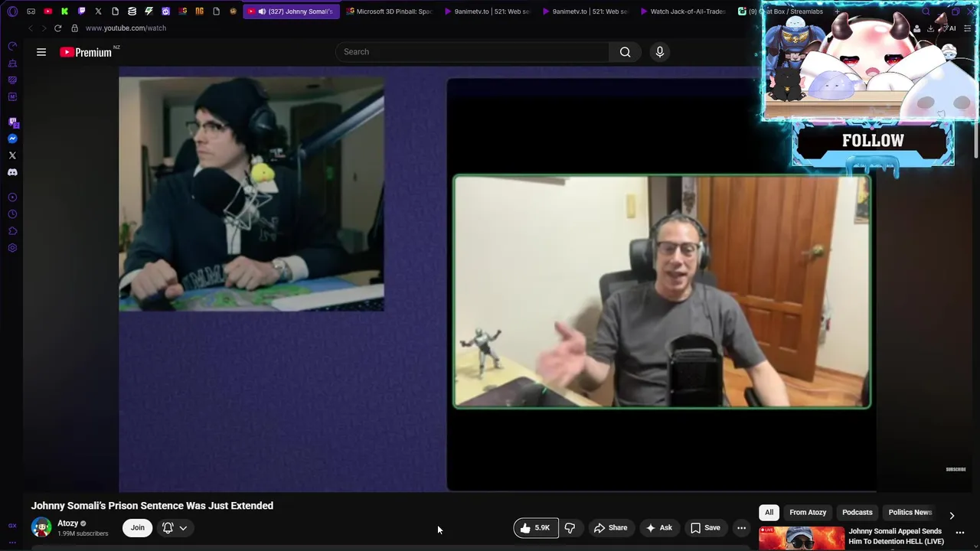Like the video with 5.9K thumbs up
Image resolution: width=980 pixels, height=551 pixels.
click(x=536, y=528)
